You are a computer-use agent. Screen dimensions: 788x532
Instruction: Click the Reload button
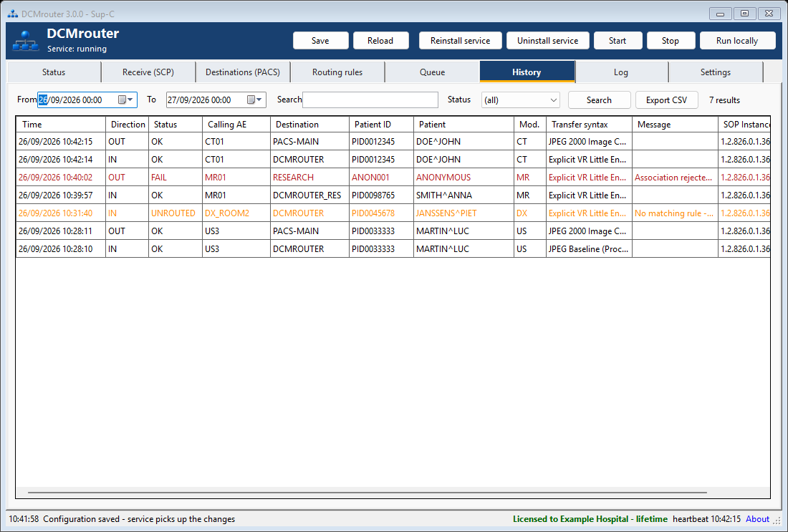coord(380,41)
